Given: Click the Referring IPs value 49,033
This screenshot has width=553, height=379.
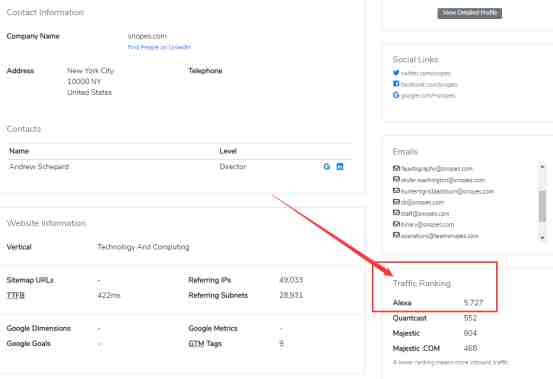Looking at the screenshot, I should 291,280.
